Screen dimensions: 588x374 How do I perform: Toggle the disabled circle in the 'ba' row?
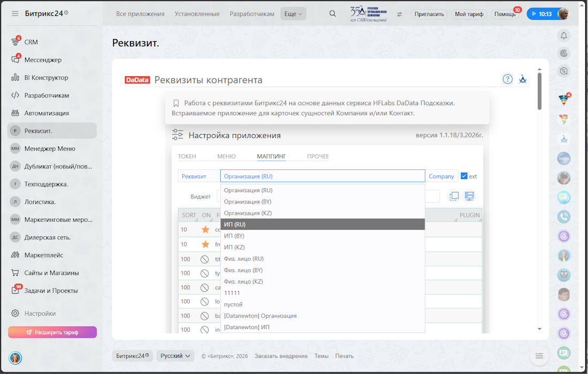click(x=204, y=316)
